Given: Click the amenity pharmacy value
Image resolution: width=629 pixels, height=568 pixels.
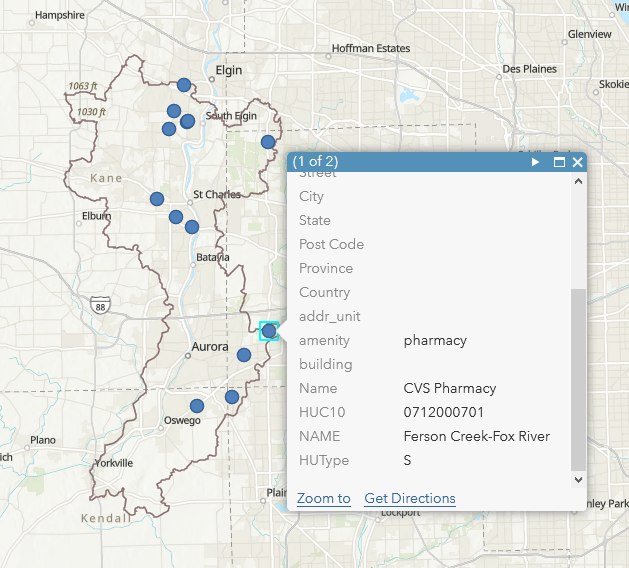Looking at the screenshot, I should click(435, 341).
